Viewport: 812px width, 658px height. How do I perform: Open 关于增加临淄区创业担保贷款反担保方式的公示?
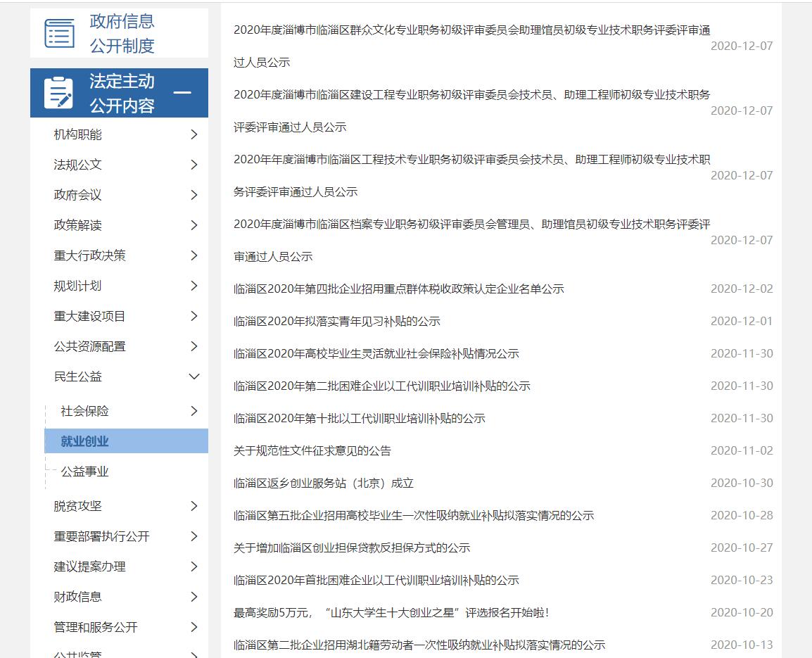352,548
